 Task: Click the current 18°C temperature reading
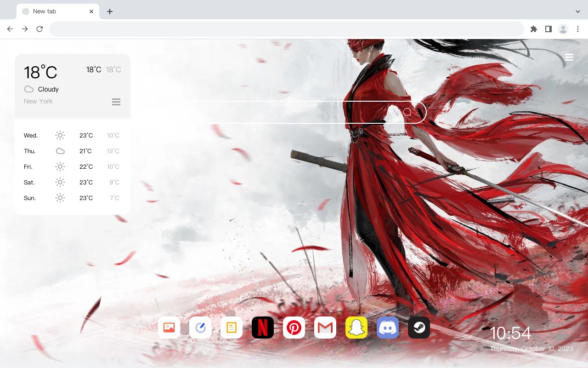pyautogui.click(x=40, y=72)
